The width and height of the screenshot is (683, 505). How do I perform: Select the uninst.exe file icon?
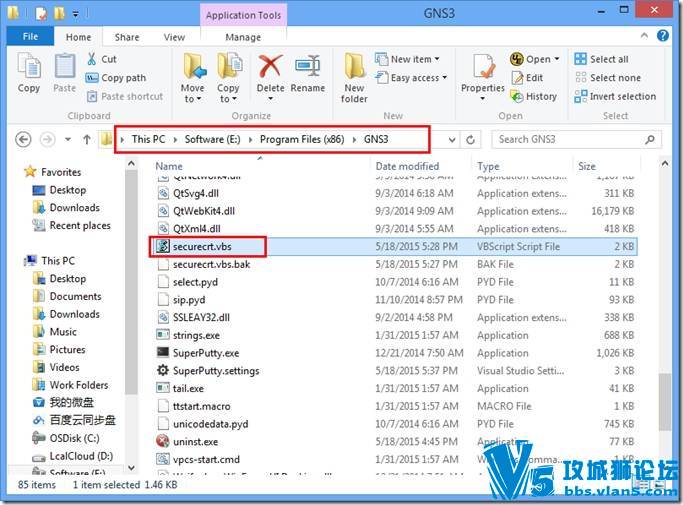pyautogui.click(x=163, y=441)
